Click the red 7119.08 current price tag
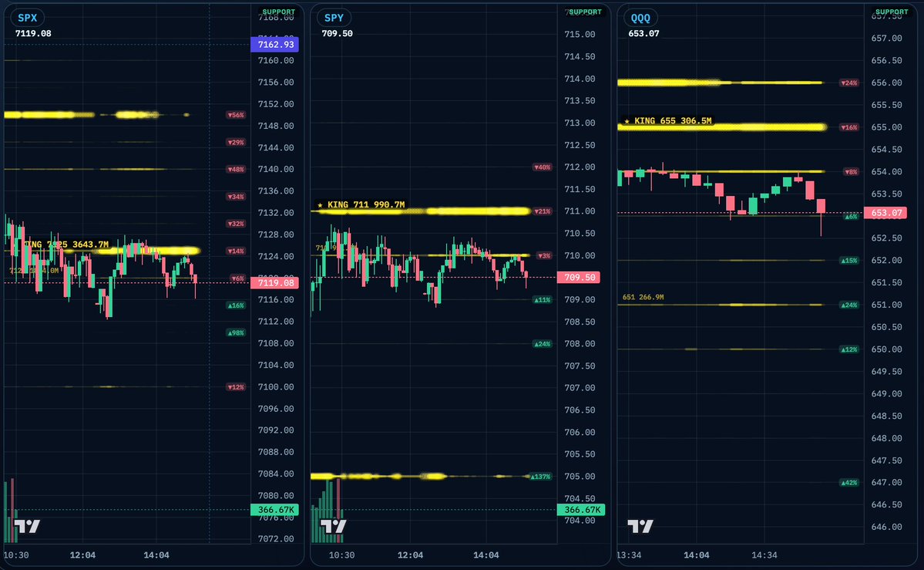Image resolution: width=924 pixels, height=570 pixels. tap(274, 282)
